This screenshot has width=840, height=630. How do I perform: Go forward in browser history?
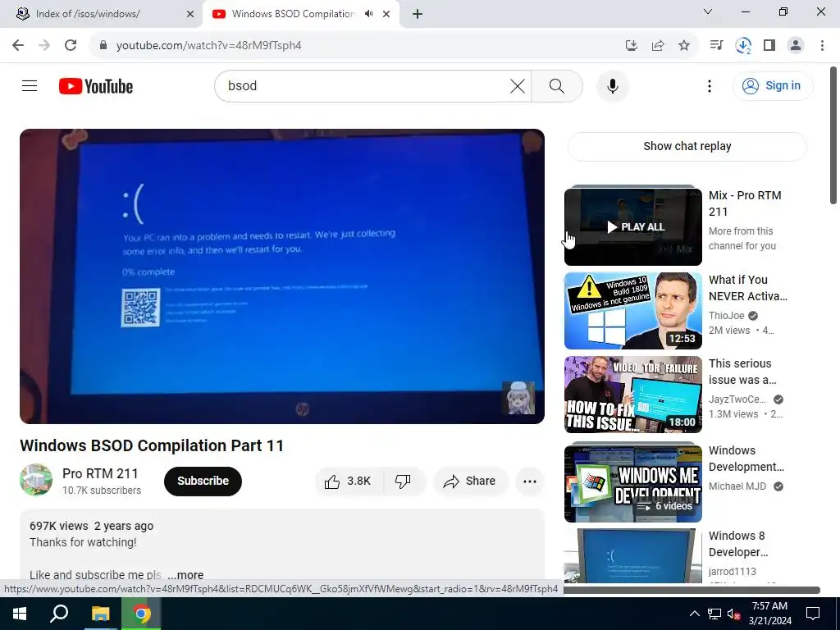click(x=44, y=46)
